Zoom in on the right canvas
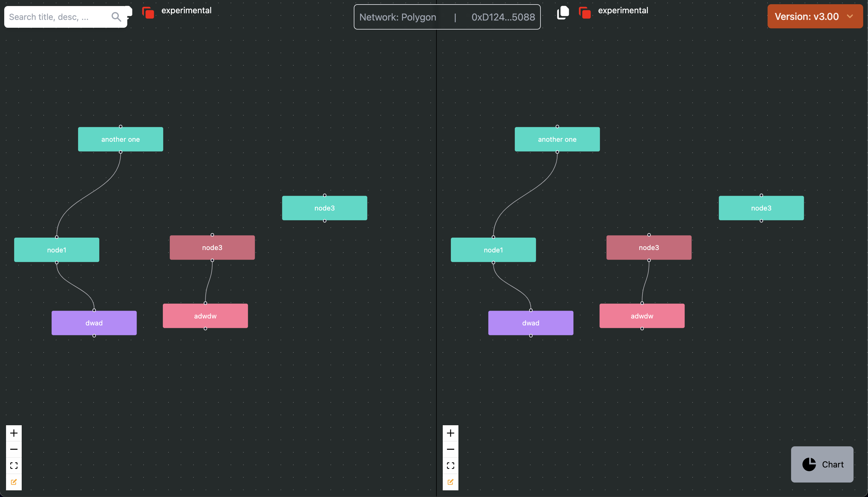 [x=450, y=433]
